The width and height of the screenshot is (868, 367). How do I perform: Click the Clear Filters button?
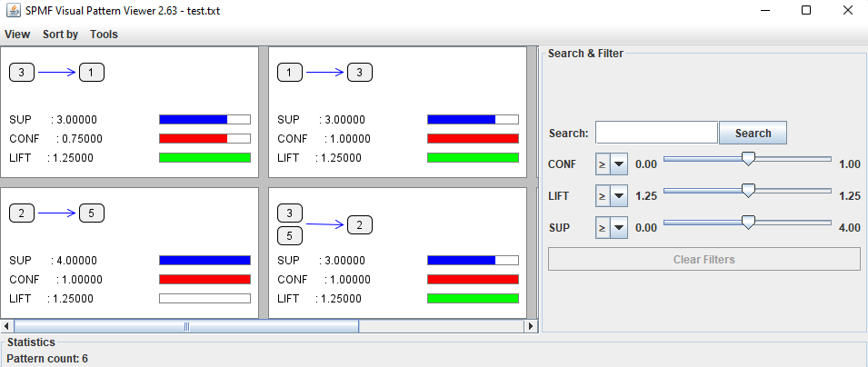pyautogui.click(x=703, y=259)
